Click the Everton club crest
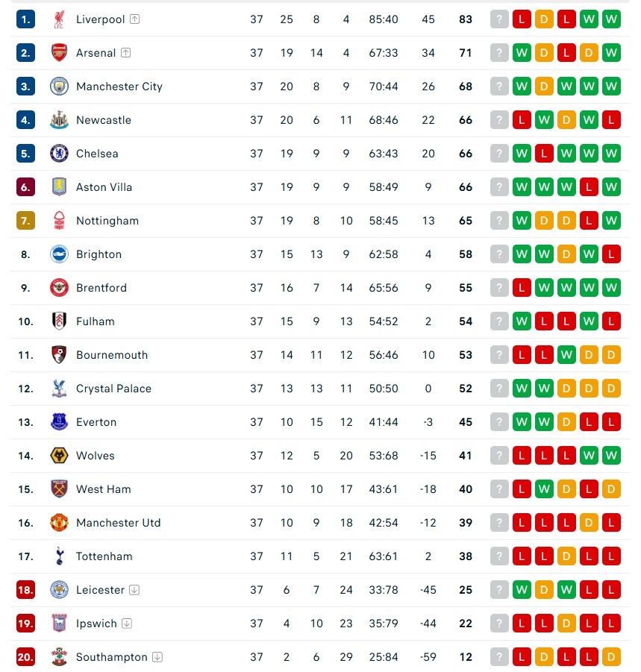This screenshot has width=641, height=672. click(59, 422)
